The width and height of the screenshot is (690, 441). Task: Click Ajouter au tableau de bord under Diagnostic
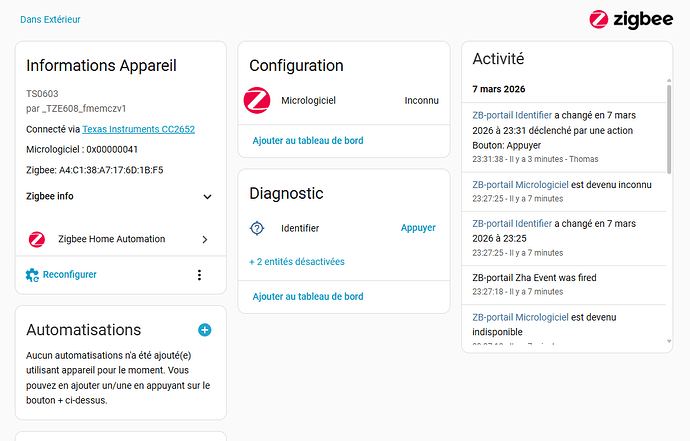pyautogui.click(x=308, y=296)
